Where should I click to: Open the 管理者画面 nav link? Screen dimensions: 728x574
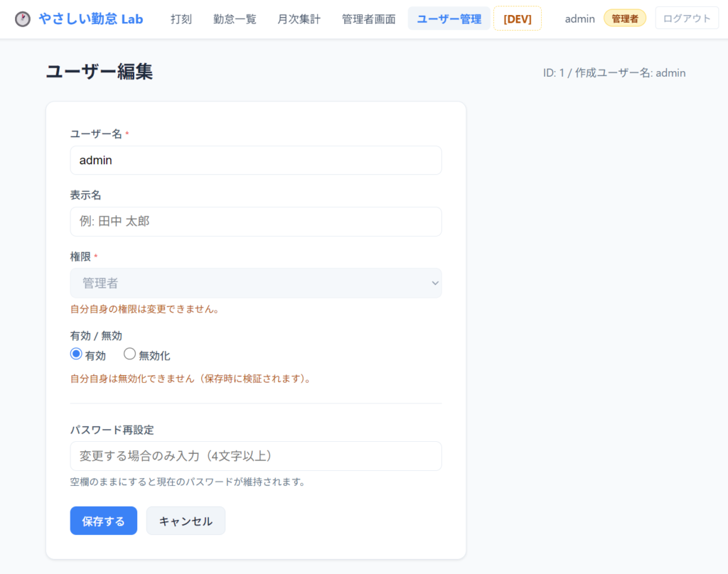pos(368,19)
